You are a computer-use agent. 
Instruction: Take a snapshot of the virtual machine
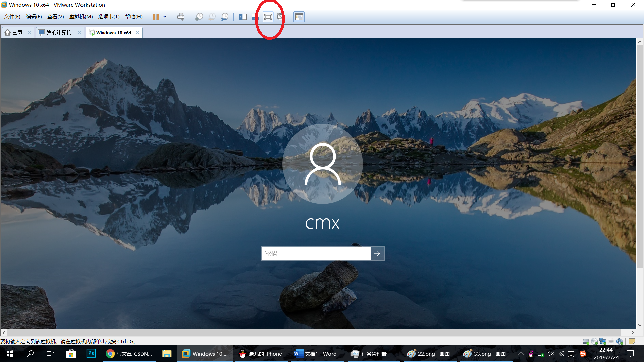click(x=199, y=17)
